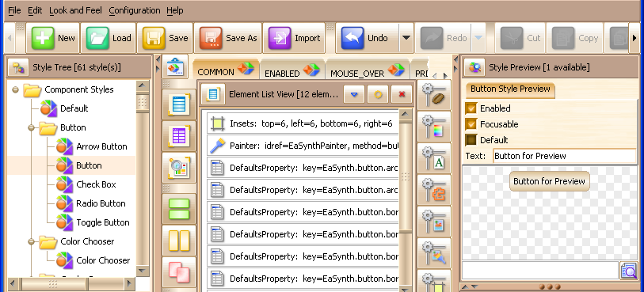Screen dimensions: 644x292
Task: Click the Import toolbar button
Action: click(x=294, y=38)
